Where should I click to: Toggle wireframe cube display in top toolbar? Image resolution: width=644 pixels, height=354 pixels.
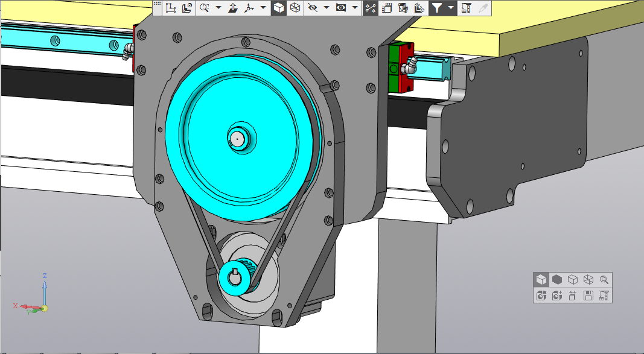tap(295, 8)
